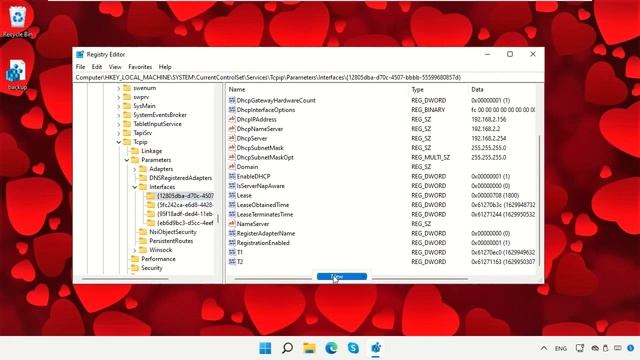Click the ENG language indicator

(561, 348)
